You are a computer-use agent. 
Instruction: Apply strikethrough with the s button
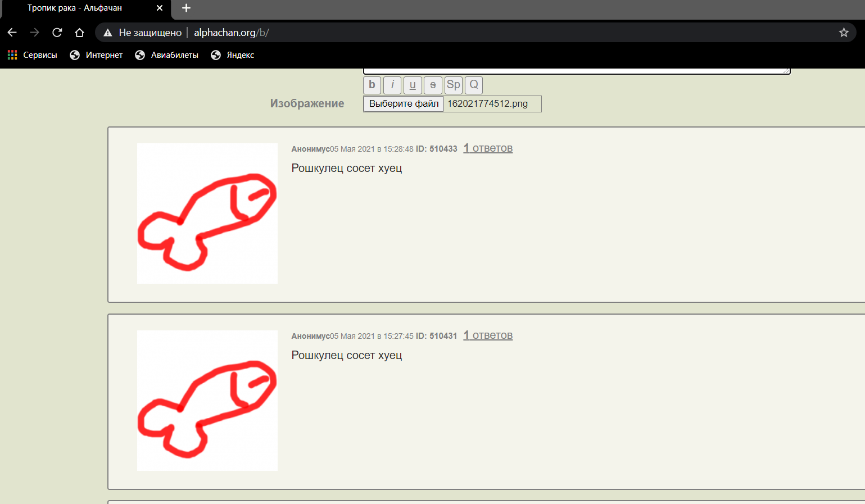[433, 85]
